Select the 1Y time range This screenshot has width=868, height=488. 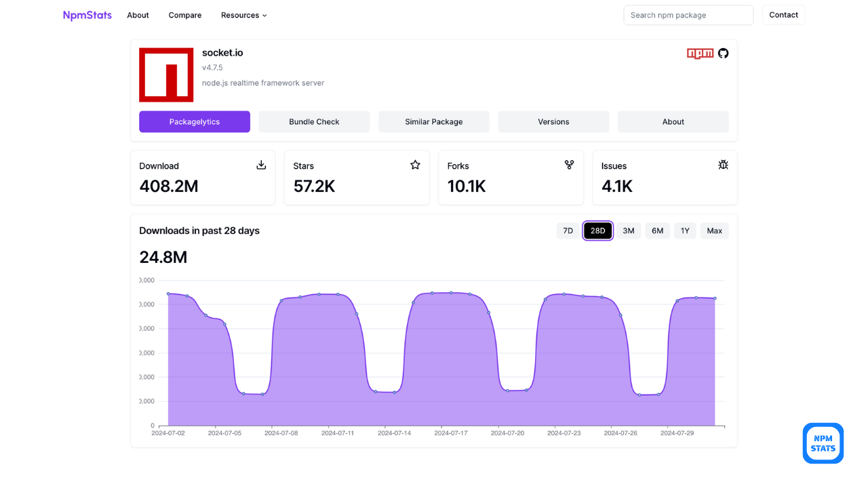coord(685,230)
